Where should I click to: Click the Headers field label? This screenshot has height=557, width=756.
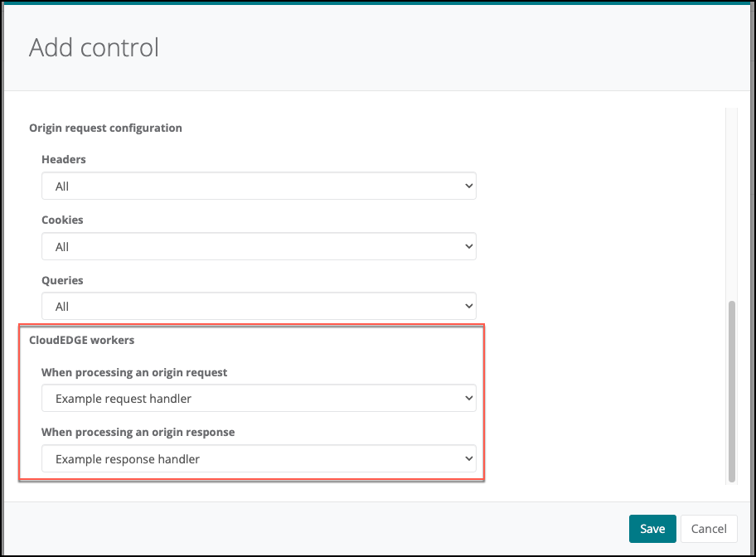coord(64,159)
